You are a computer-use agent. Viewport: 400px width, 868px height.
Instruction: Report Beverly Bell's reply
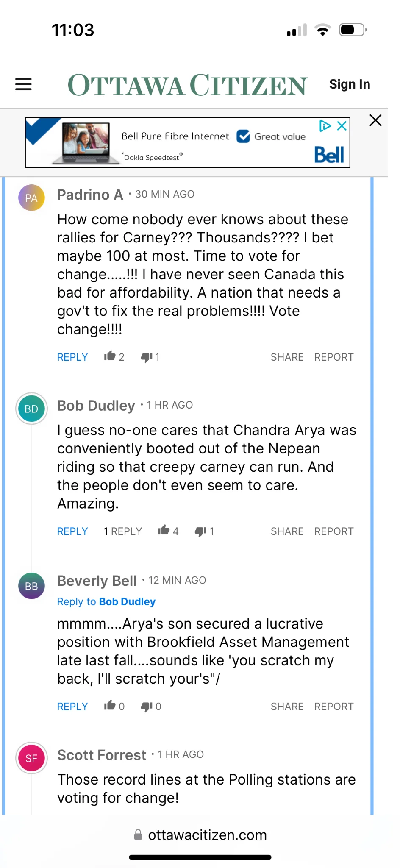333,706
